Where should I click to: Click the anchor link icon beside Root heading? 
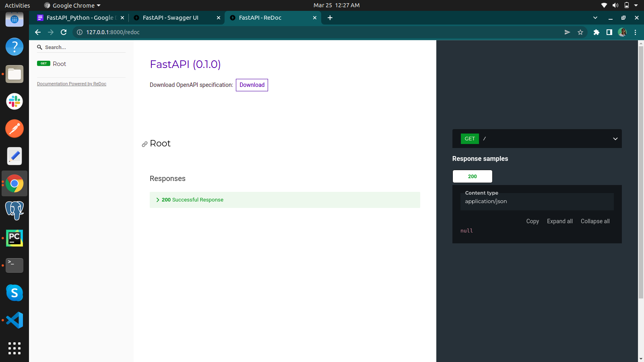coord(144,144)
